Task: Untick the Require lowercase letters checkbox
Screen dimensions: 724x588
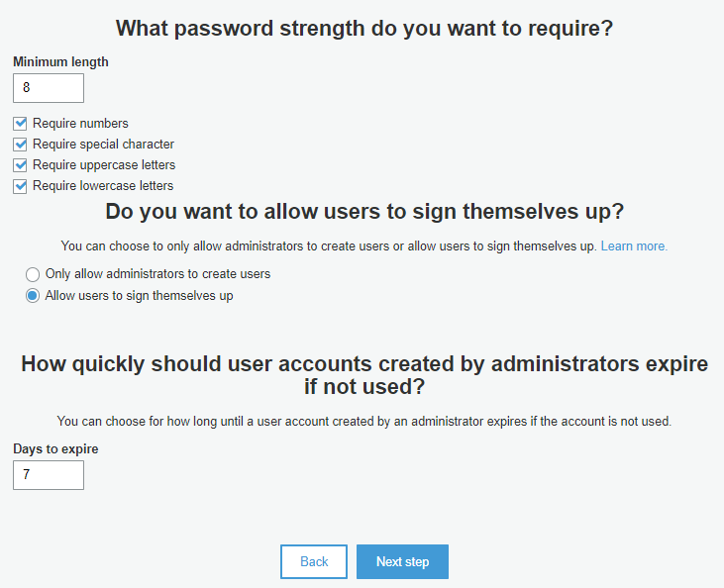Action: pos(20,186)
